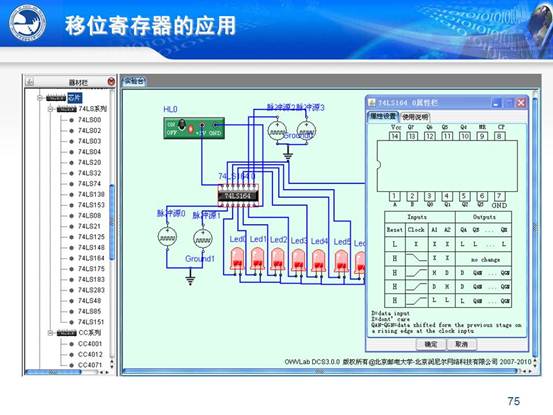Minimize the 74LS164 properties dialog

(496, 103)
